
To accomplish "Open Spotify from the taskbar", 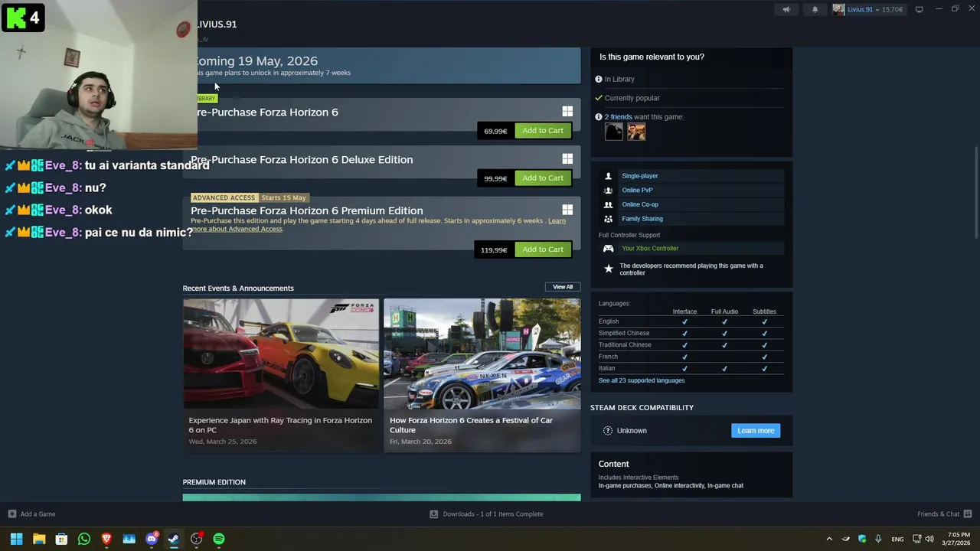I will coord(219,539).
